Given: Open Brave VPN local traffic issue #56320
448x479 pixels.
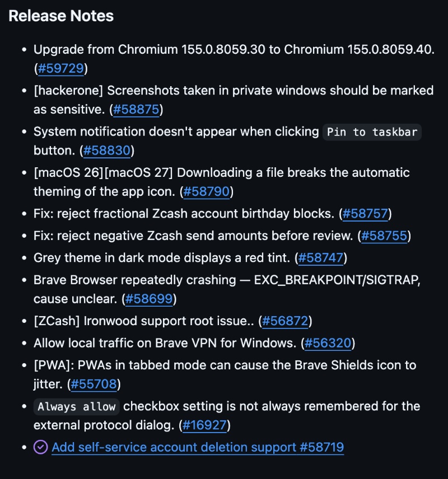Looking at the screenshot, I should (328, 343).
